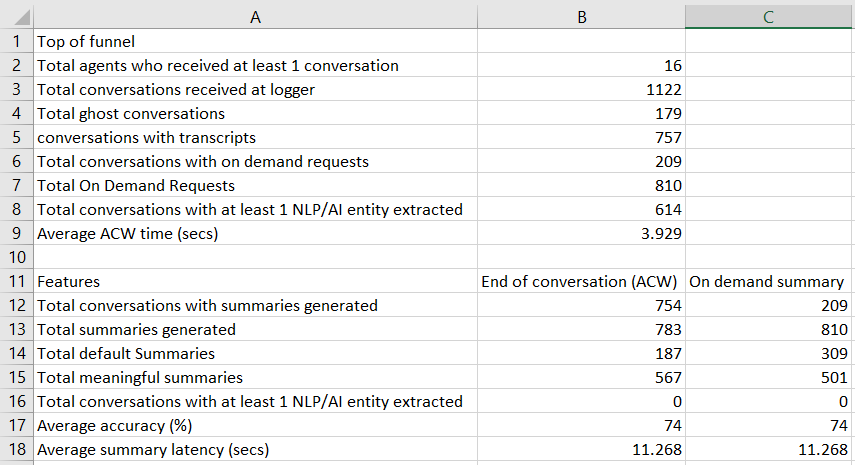Click value 783 in column B
The width and height of the screenshot is (855, 465).
[581, 329]
